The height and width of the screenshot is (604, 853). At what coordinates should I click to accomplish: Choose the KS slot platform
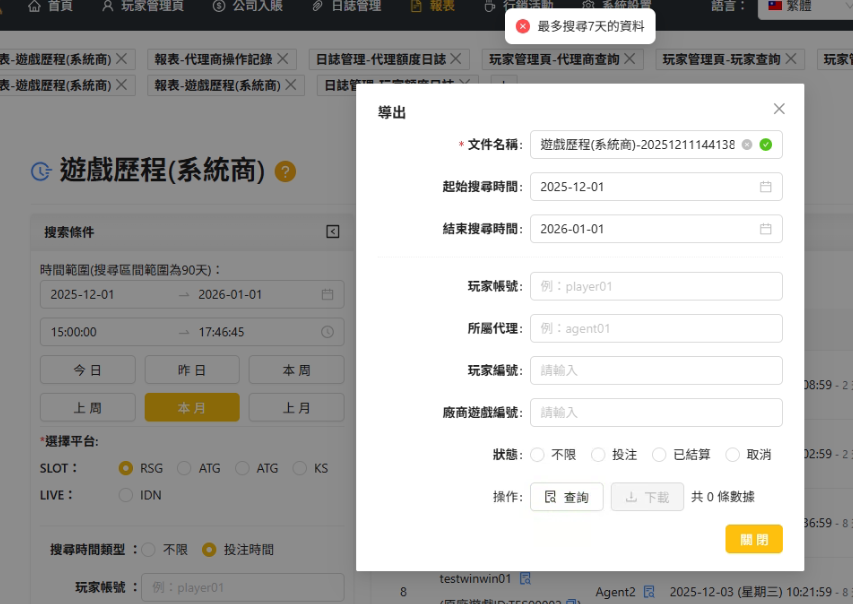click(x=299, y=468)
